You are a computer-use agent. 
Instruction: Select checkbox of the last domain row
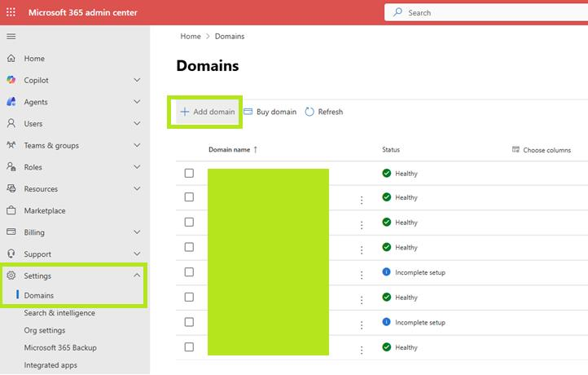189,346
